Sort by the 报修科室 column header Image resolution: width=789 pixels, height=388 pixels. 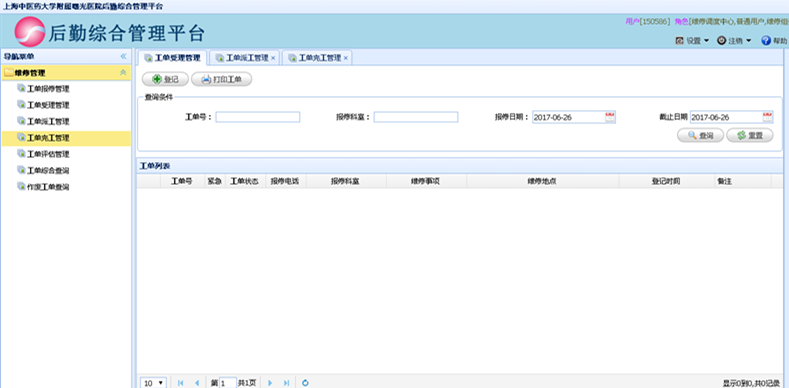point(346,181)
